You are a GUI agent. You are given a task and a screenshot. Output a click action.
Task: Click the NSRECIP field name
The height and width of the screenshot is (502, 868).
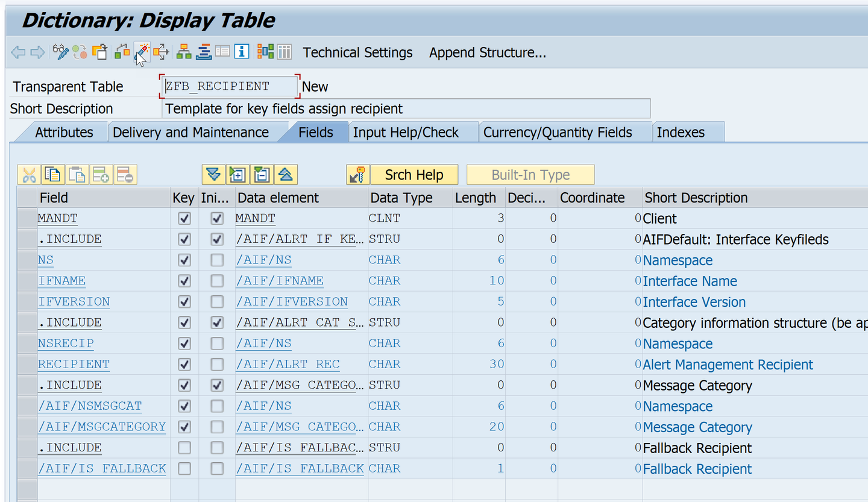coord(66,344)
